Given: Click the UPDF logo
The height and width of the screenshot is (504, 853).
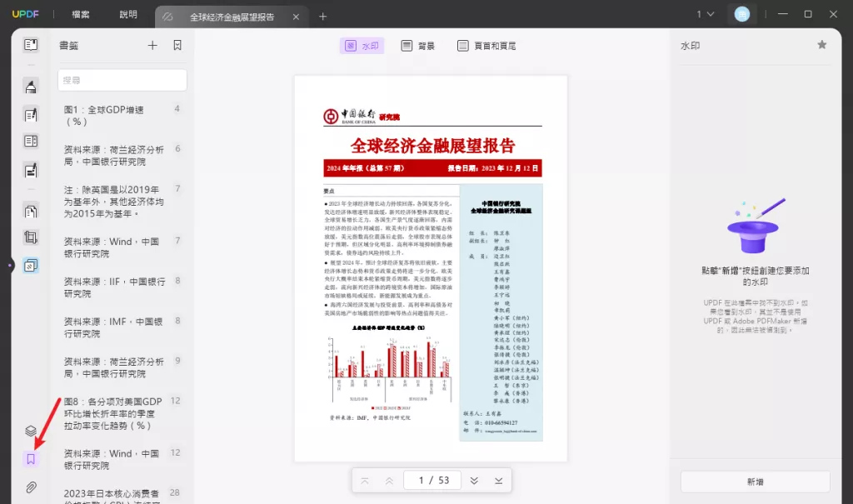Looking at the screenshot, I should pyautogui.click(x=26, y=14).
